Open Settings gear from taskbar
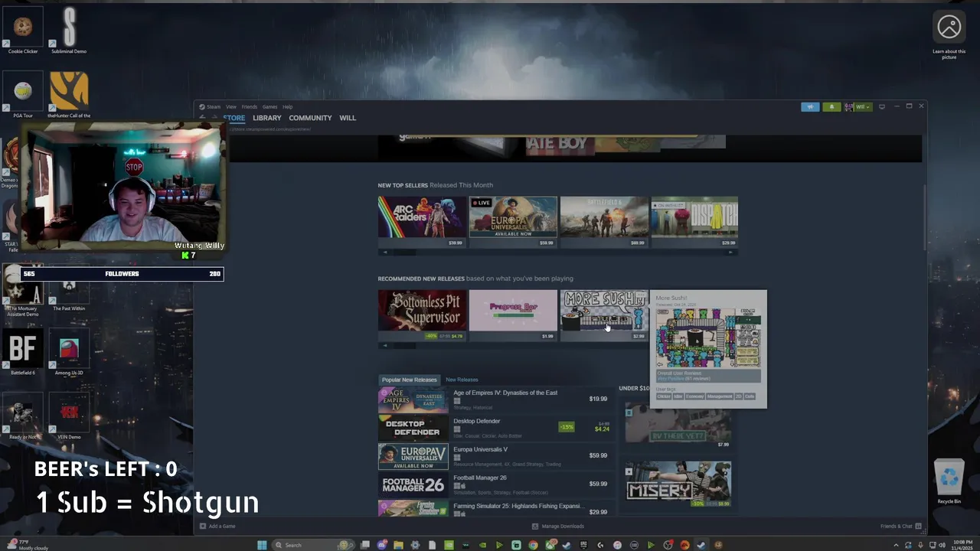 point(415,545)
